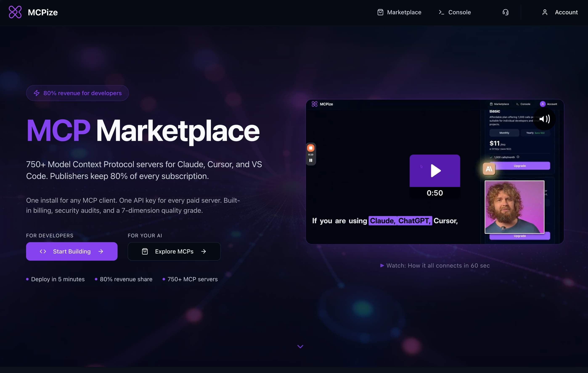Select the Monthly billing tab in video

pyautogui.click(x=504, y=133)
